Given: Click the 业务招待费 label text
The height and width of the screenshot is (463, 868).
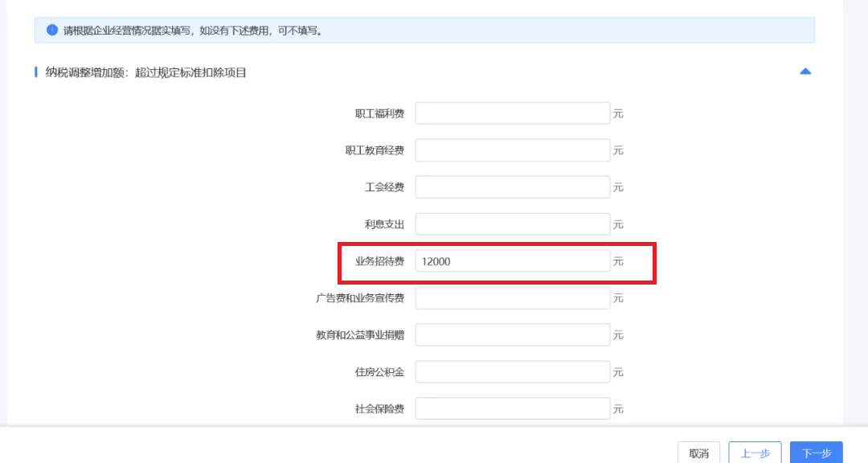Looking at the screenshot, I should pyautogui.click(x=379, y=261).
